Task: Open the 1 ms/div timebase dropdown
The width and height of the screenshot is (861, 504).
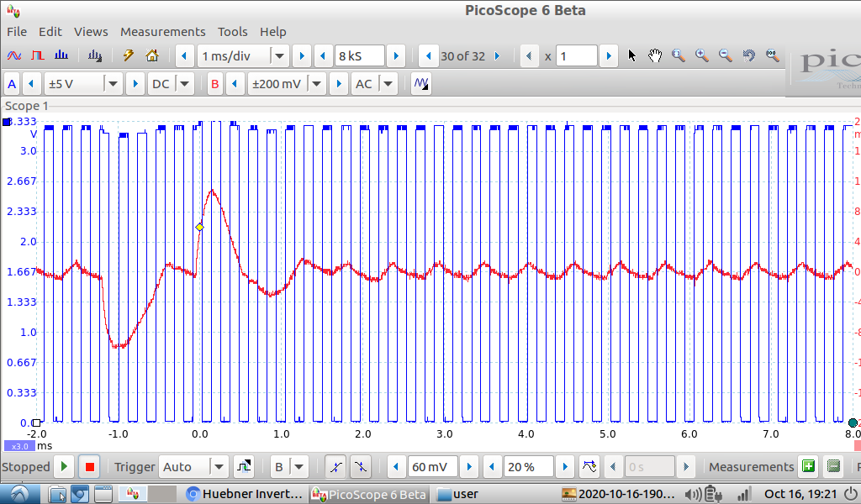Action: coord(279,56)
